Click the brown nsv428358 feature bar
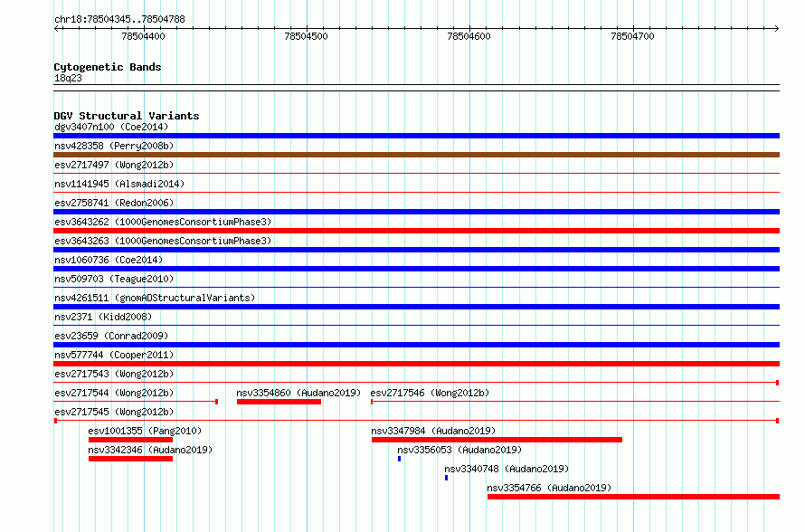The width and height of the screenshot is (805, 532). 416,155
